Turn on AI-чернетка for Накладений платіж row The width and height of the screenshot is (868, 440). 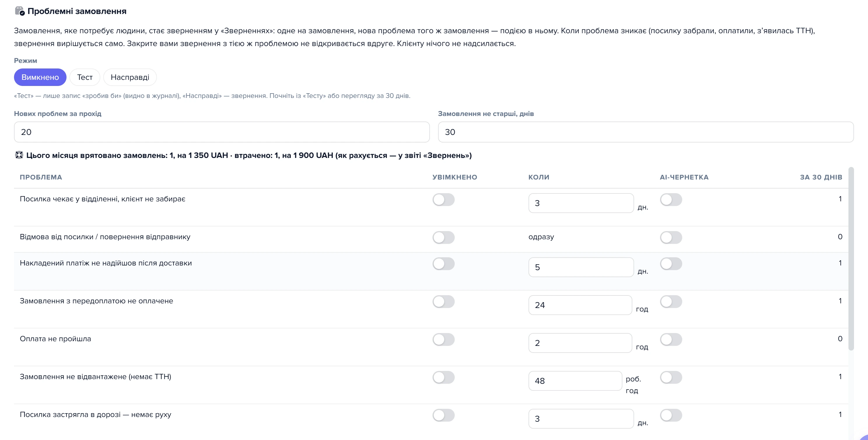click(x=671, y=264)
